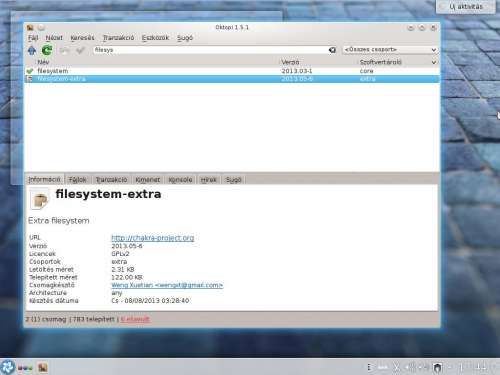Click into the package search field
Viewport: 500px width, 375px height.
coord(210,50)
